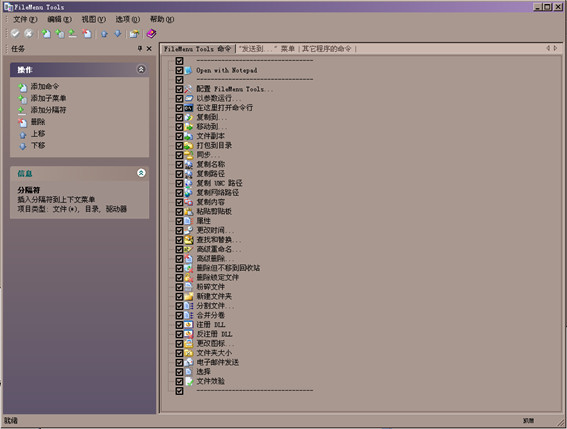
Task: Click the 新建文件夹 folder icon
Action: pyautogui.click(x=188, y=296)
